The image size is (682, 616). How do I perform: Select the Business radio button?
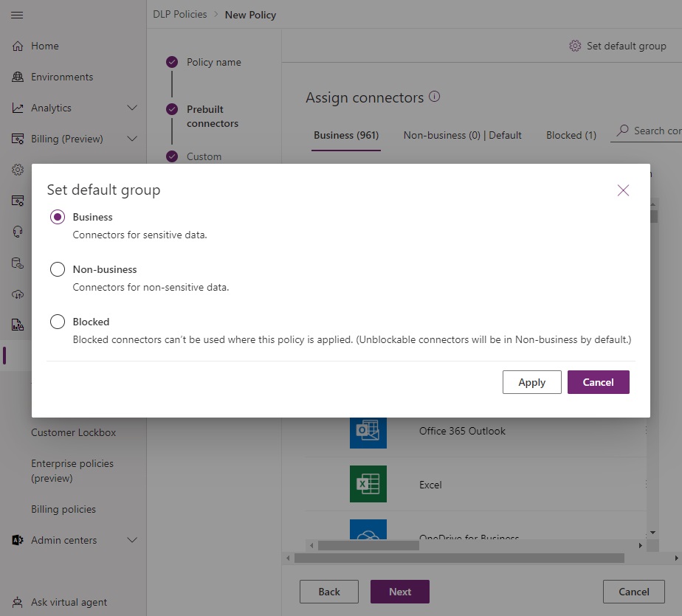point(58,217)
